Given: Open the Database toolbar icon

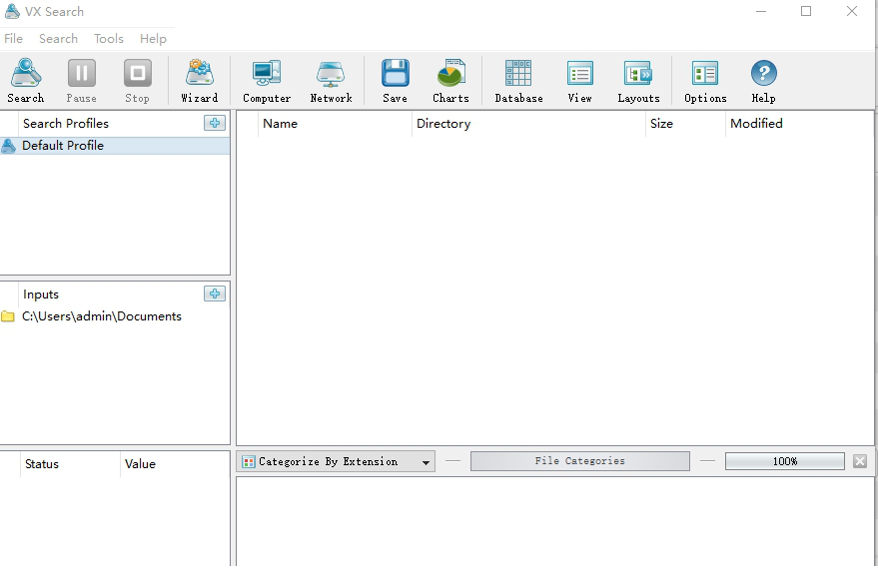Looking at the screenshot, I should 518,80.
